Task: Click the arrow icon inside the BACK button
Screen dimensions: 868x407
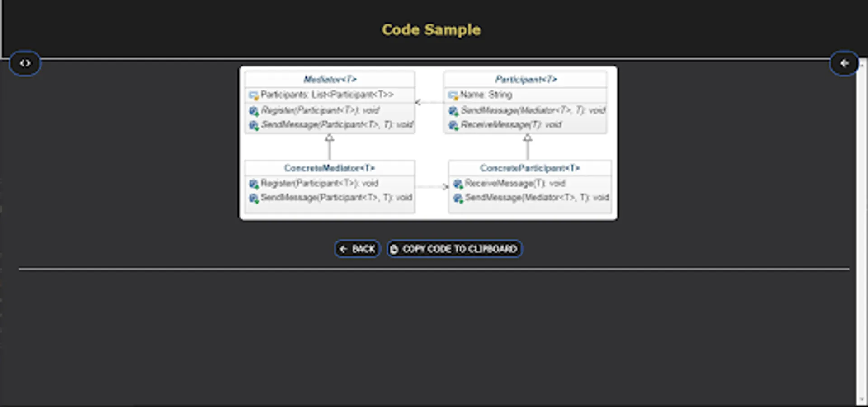Action: (x=344, y=249)
